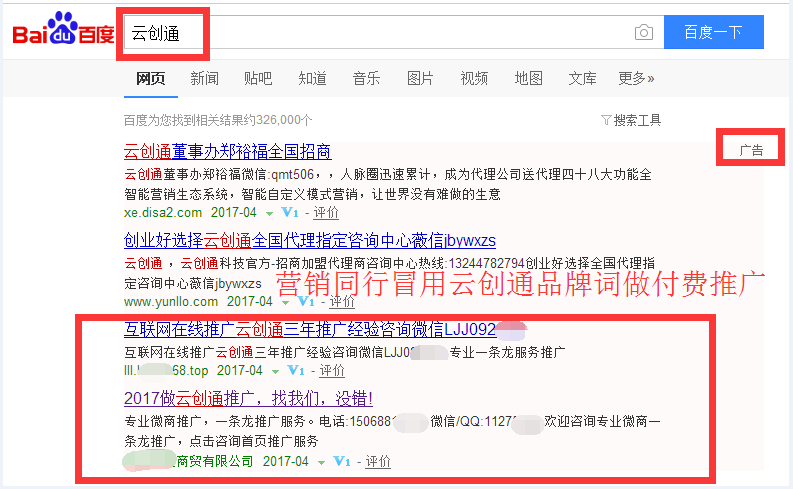Expand dropdown arrow on the .top result
The width and height of the screenshot is (793, 489).
(x=276, y=372)
